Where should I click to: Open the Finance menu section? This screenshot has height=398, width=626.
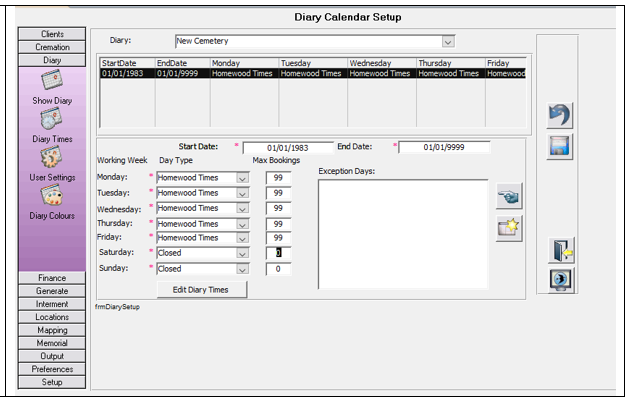(x=52, y=278)
